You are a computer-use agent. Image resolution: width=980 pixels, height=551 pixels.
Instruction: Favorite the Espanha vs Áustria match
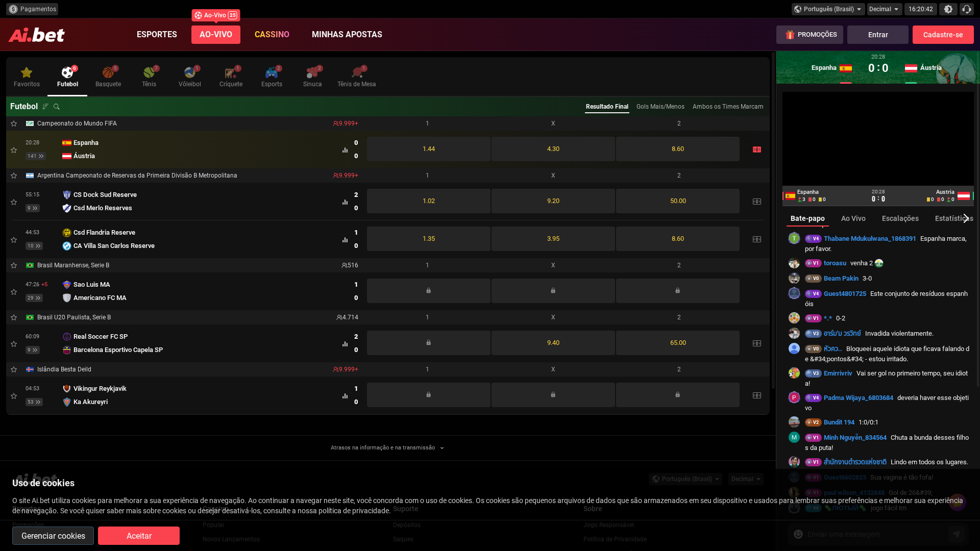click(x=14, y=150)
